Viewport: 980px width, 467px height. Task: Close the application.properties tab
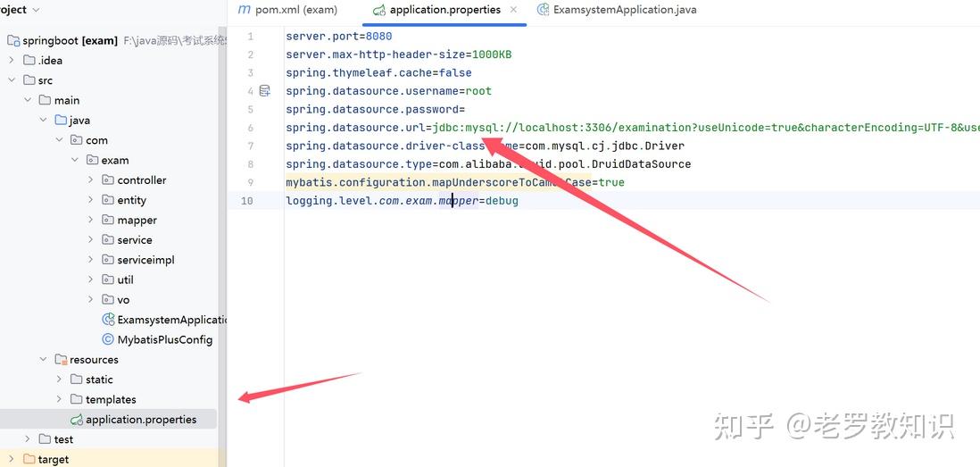pos(514,10)
